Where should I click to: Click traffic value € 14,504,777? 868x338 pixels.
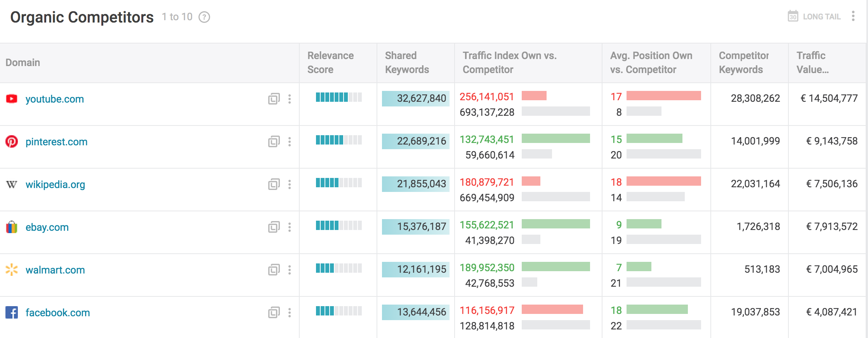pyautogui.click(x=829, y=98)
